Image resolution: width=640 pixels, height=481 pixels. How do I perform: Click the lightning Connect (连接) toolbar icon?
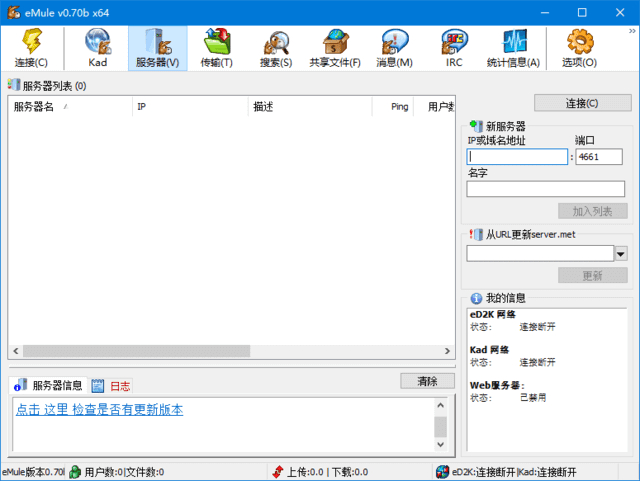tap(31, 48)
